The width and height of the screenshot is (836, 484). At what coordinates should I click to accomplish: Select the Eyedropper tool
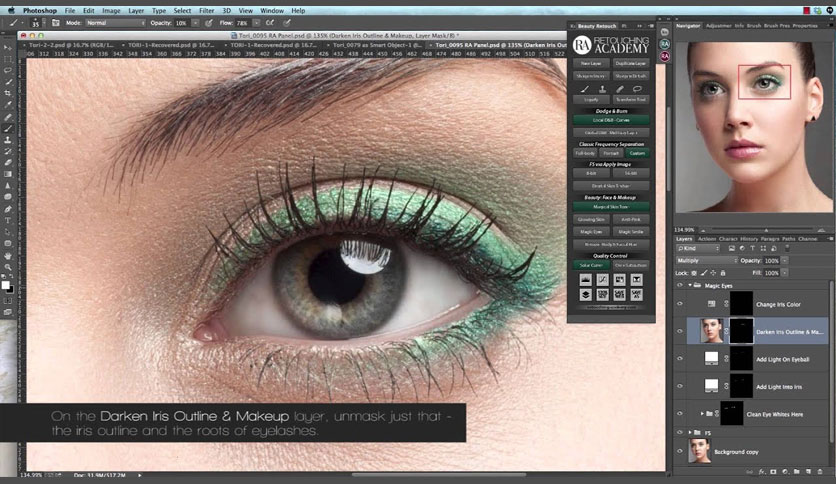[x=8, y=105]
